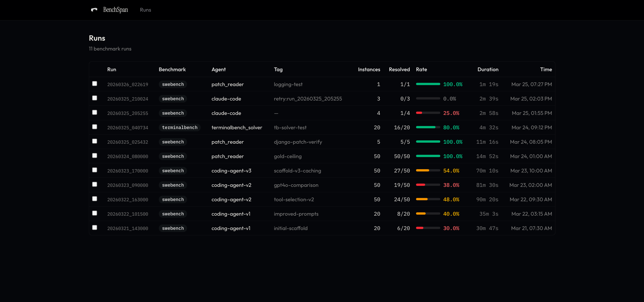Open run 20260325_210024 link
The image size is (644, 302).
[x=127, y=99]
